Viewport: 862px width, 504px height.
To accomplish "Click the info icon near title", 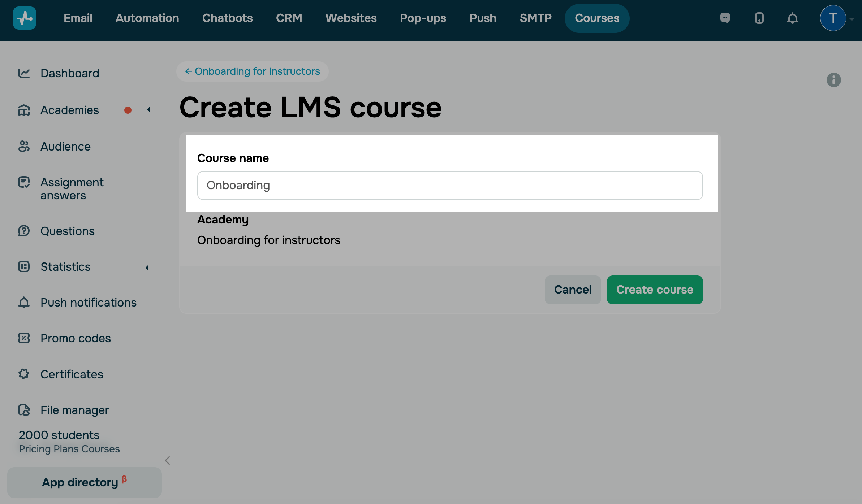I will (833, 80).
